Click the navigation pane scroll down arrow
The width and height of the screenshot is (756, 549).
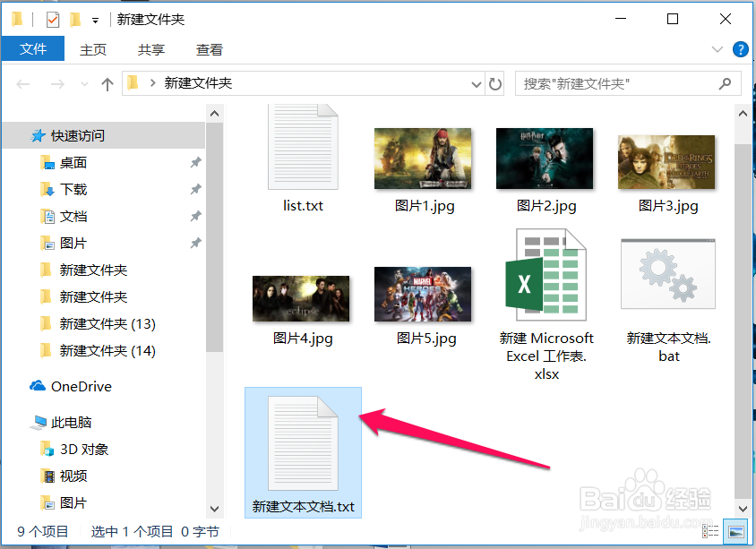tap(215, 509)
